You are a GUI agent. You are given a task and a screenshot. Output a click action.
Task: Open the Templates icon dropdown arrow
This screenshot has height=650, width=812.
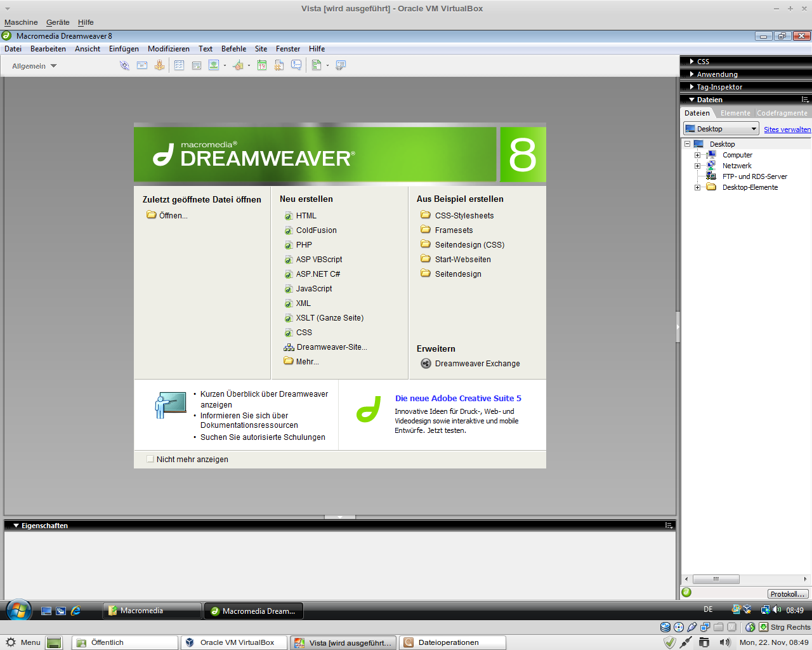(x=327, y=65)
